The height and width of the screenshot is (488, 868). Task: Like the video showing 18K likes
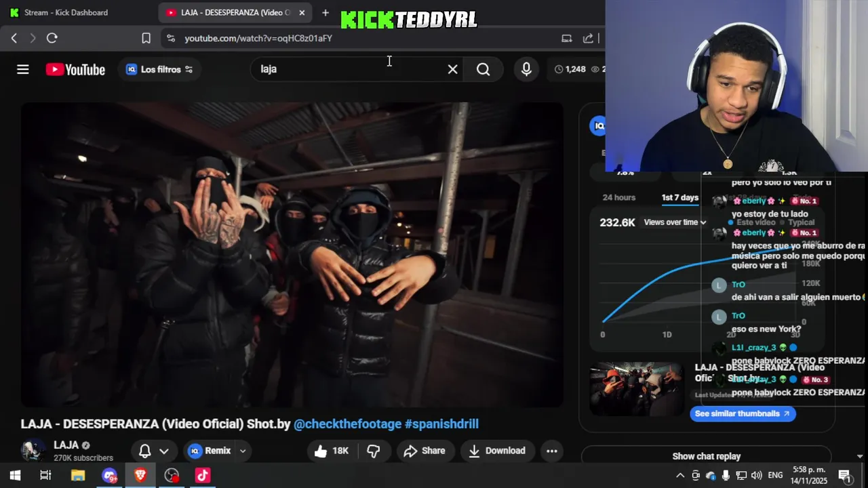tap(331, 451)
